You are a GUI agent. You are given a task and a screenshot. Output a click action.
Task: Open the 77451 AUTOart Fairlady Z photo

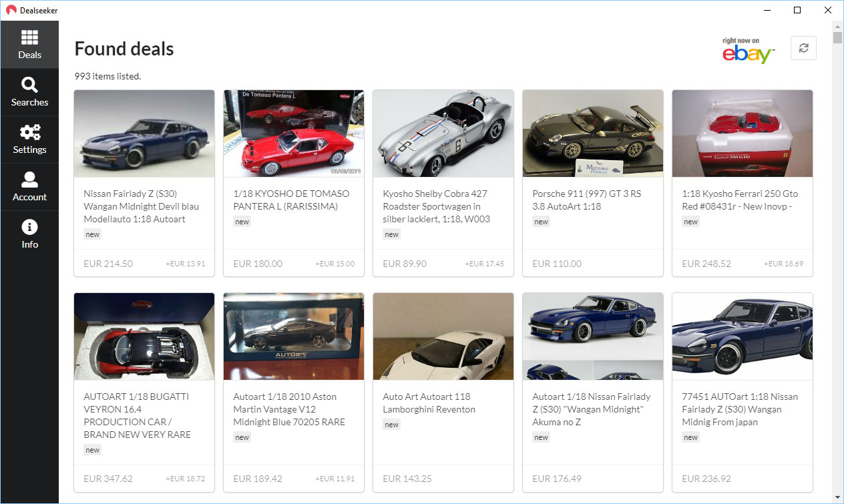point(743,336)
